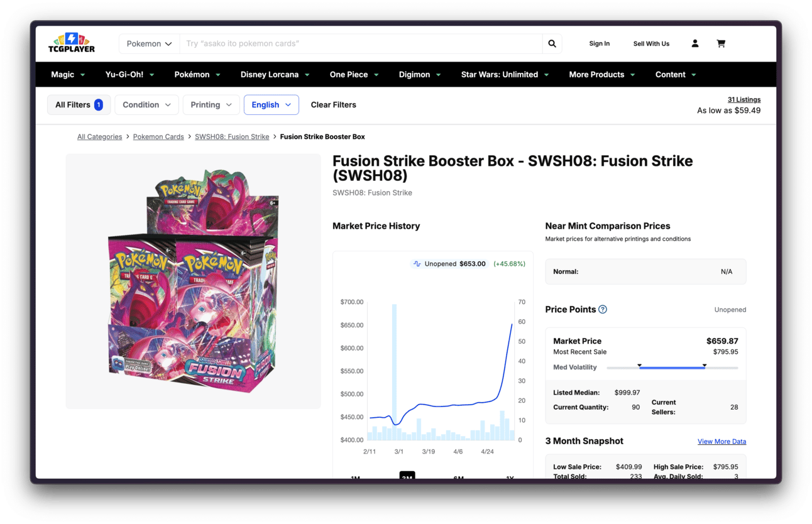Viewport: 812px width, 524px height.
Task: Expand the Digimon navigation menu
Action: pyautogui.click(x=420, y=74)
